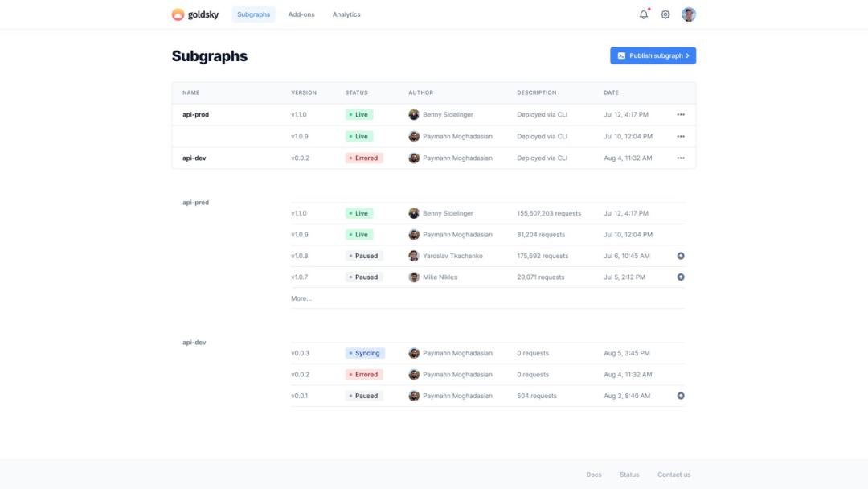Click promote arrow for version v1.0.8
This screenshot has width=868, height=489.
point(681,256)
